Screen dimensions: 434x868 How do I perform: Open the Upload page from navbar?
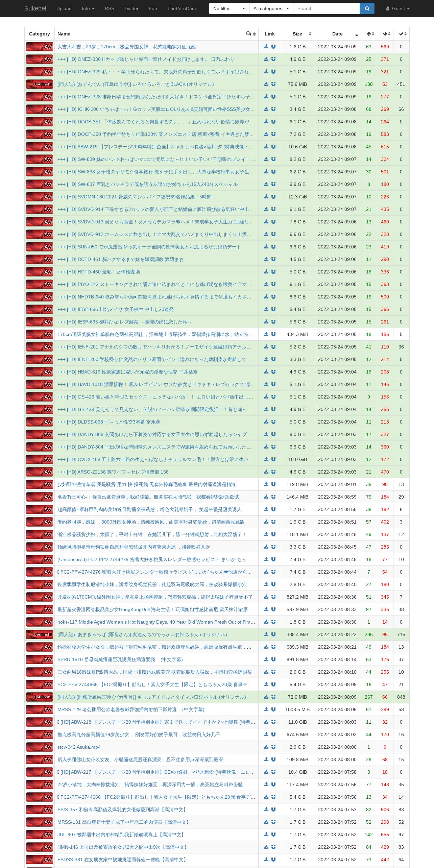[x=64, y=8]
